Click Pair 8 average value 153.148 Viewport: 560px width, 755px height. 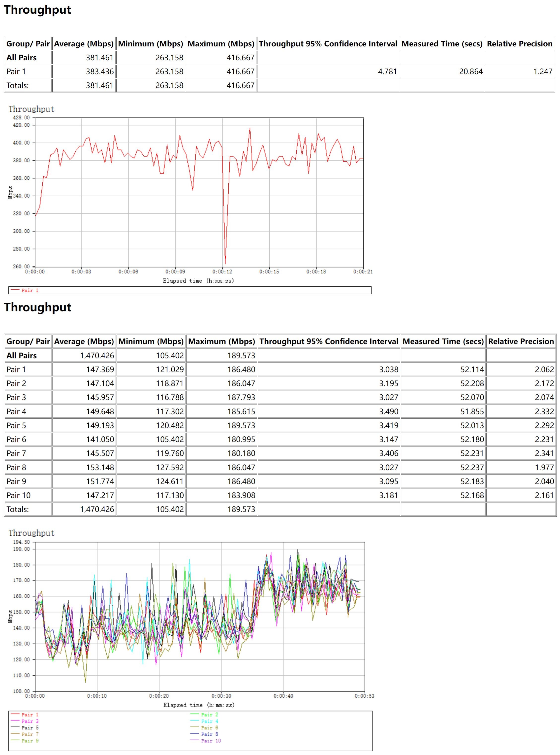(x=100, y=467)
